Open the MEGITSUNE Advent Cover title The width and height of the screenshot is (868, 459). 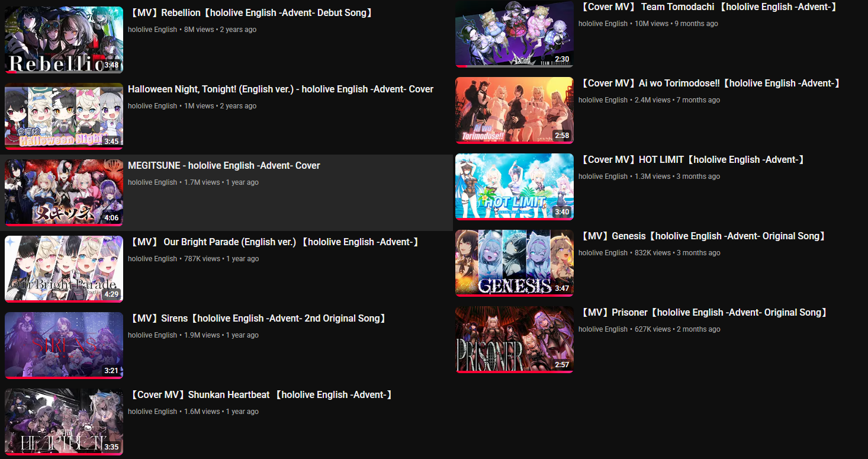point(224,166)
